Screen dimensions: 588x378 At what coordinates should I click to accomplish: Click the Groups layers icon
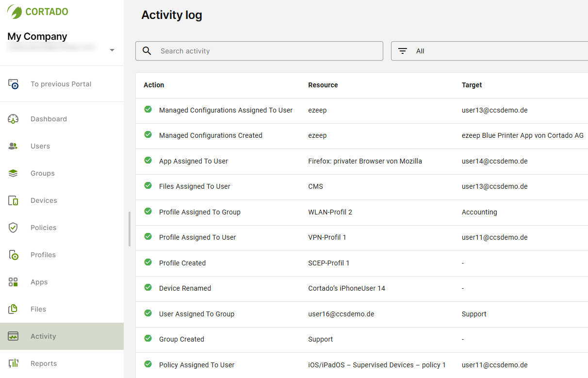[13, 173]
